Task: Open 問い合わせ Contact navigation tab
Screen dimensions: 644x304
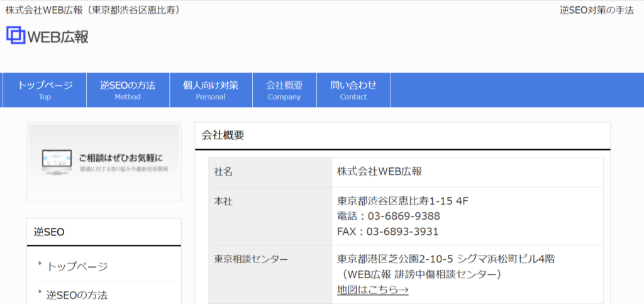Action: [x=353, y=91]
